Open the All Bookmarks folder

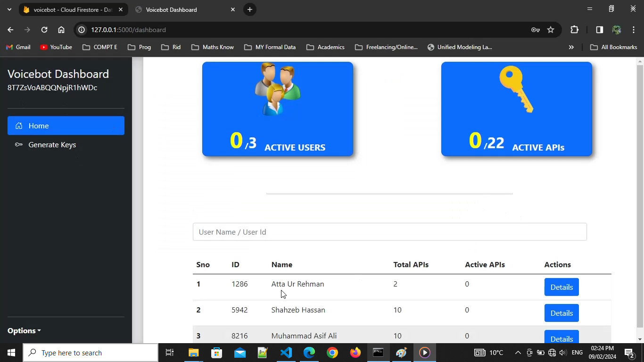tap(614, 47)
